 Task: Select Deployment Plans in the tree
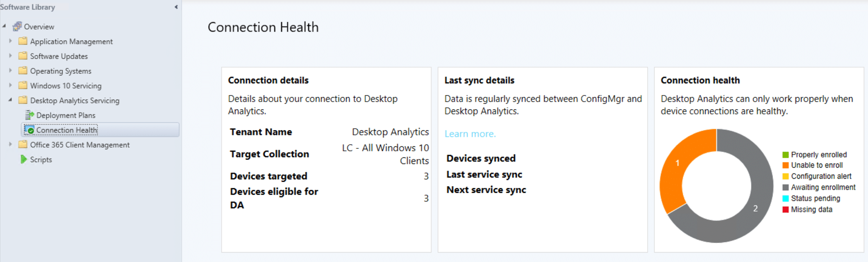coord(66,116)
